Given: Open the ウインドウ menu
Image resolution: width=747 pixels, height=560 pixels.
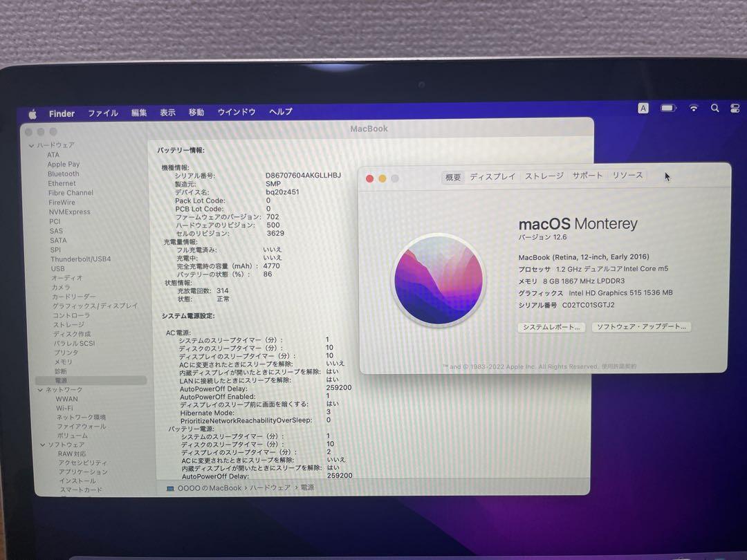Looking at the screenshot, I should 237,112.
